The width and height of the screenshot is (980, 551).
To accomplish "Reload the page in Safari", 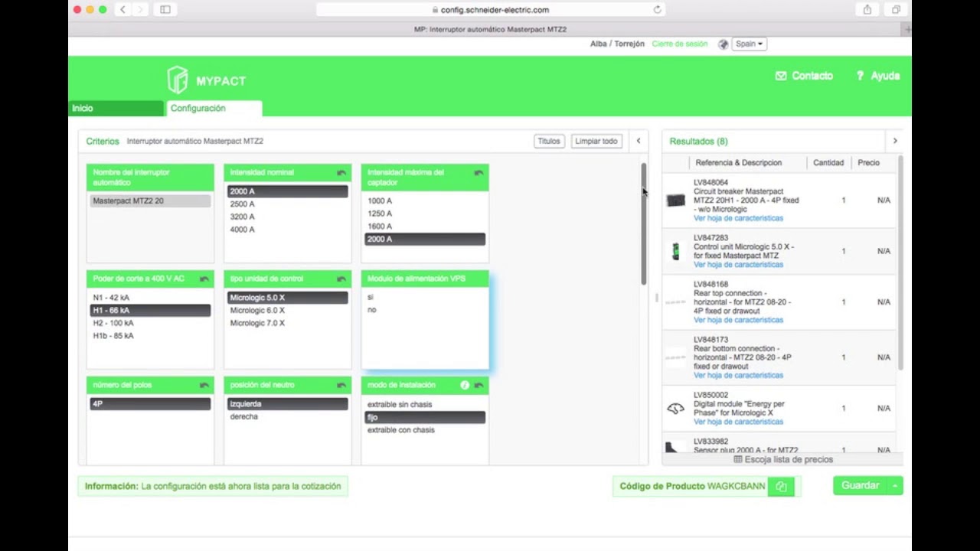I will pyautogui.click(x=657, y=10).
